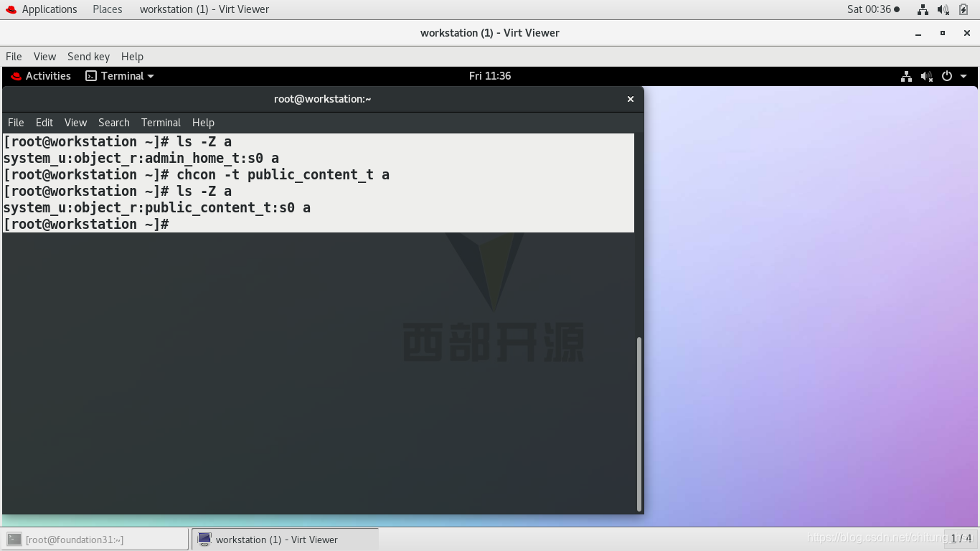Click host battery power icon
This screenshot has width=980, height=551.
(x=963, y=9)
